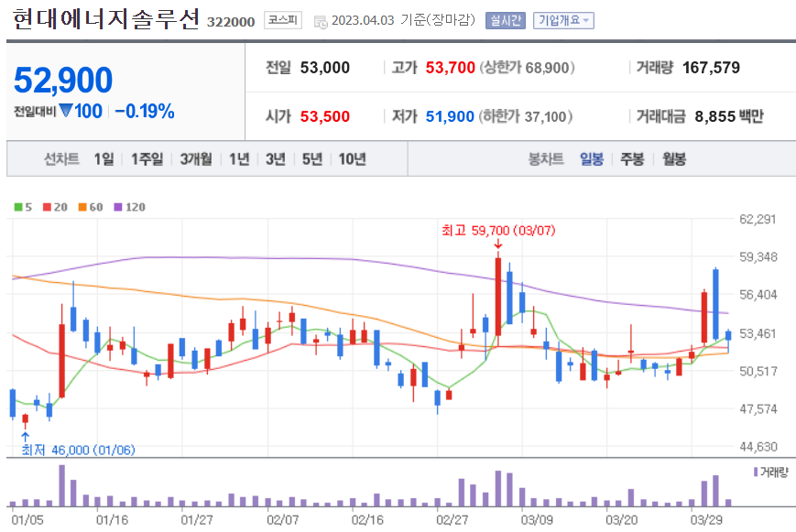Select the 10년 line chart tab
Viewport: 796px width, 532px height.
pyautogui.click(x=353, y=159)
